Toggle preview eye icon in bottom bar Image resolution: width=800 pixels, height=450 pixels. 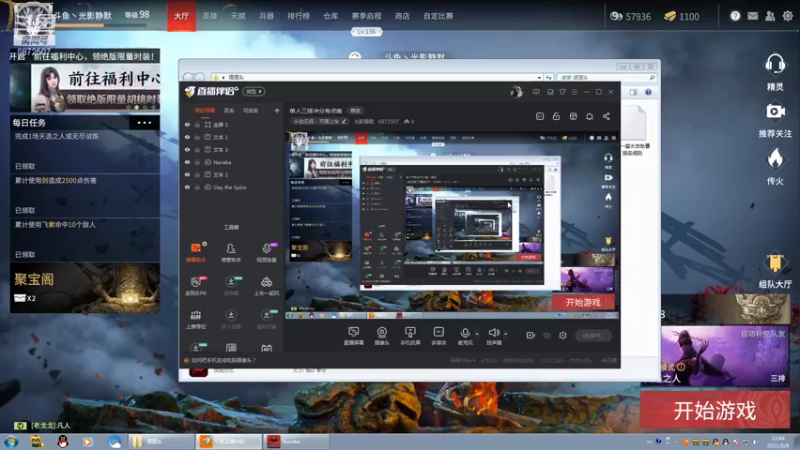coord(547,335)
